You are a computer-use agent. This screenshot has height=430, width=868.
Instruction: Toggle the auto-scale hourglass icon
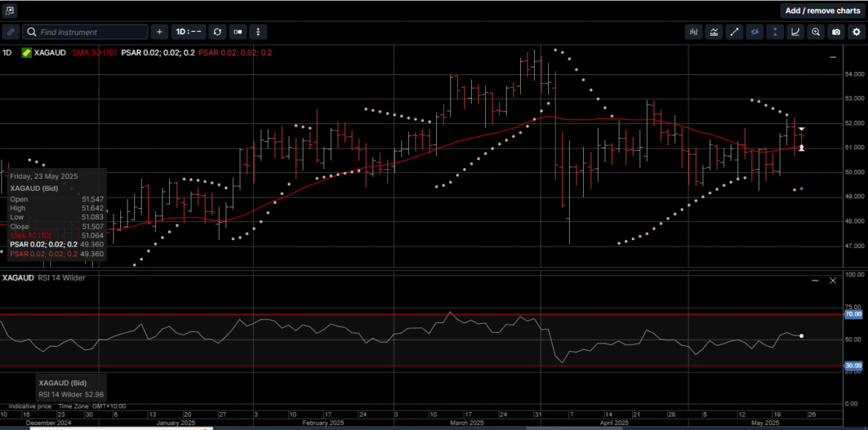pos(775,32)
